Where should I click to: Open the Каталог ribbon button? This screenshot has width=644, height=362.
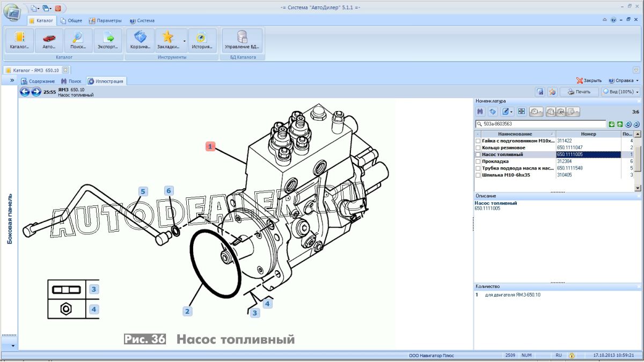pyautogui.click(x=19, y=40)
